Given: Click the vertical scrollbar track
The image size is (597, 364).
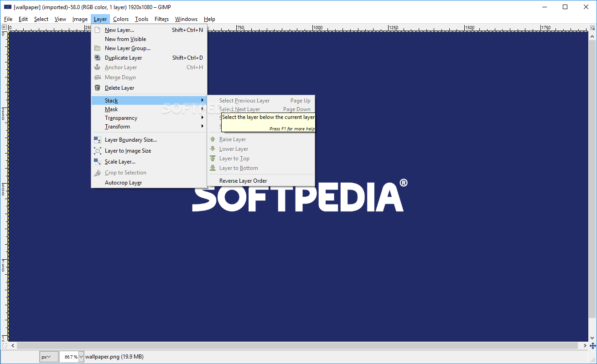Looking at the screenshot, I should pos(593,187).
